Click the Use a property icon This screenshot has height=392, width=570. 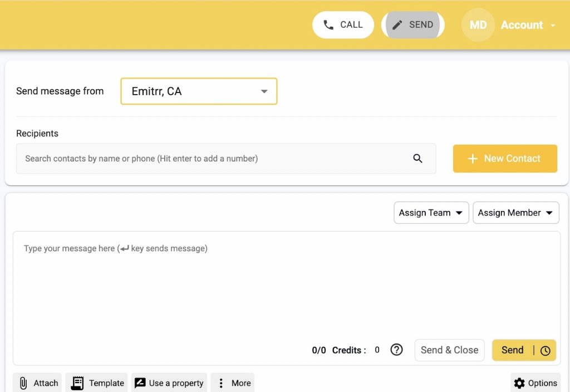140,383
